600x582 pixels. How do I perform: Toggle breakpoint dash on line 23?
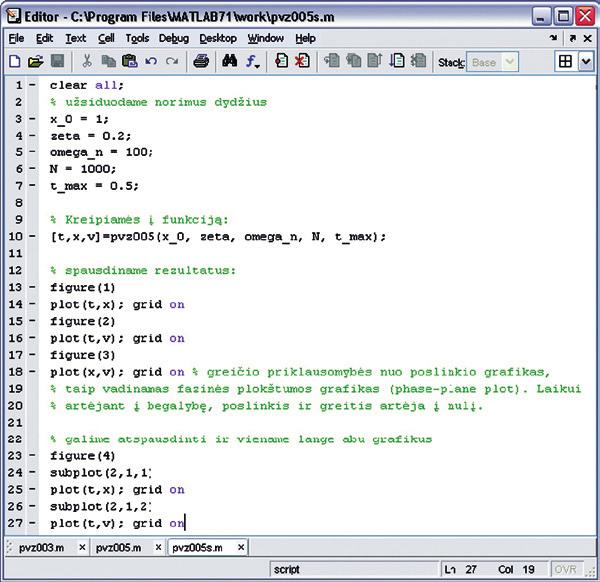click(33, 455)
